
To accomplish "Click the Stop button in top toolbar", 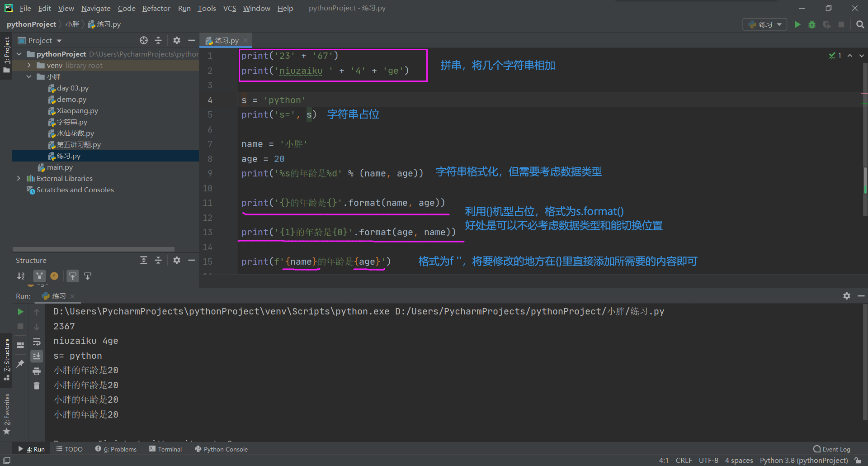I will click(841, 24).
